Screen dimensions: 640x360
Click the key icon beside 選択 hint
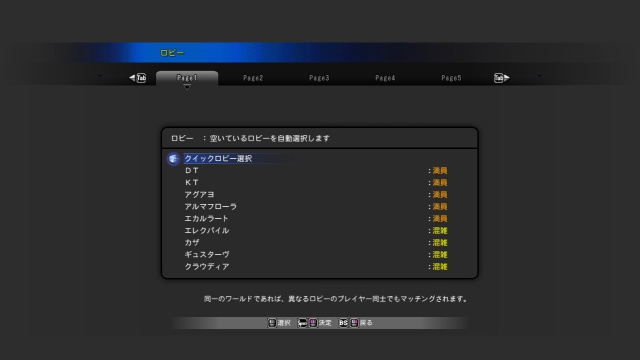tap(272, 323)
